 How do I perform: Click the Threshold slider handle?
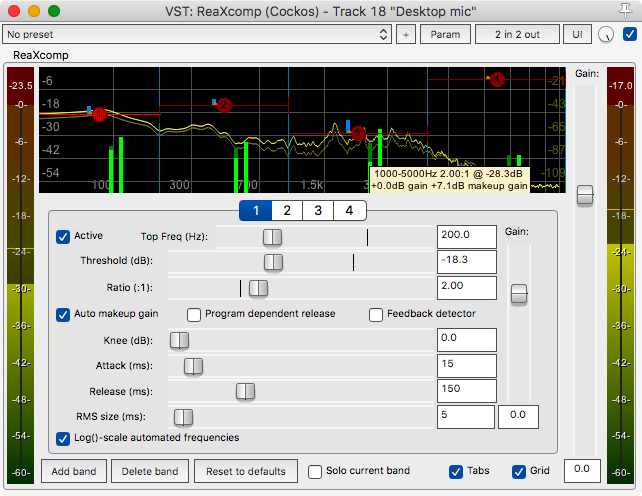click(x=273, y=263)
